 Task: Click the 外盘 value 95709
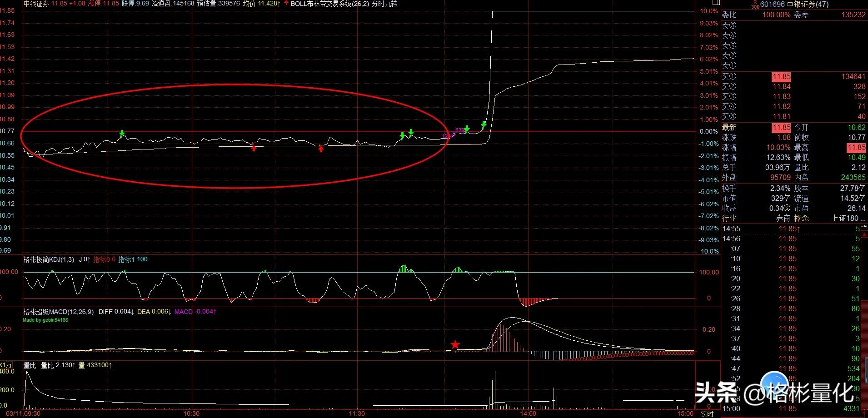(780, 177)
